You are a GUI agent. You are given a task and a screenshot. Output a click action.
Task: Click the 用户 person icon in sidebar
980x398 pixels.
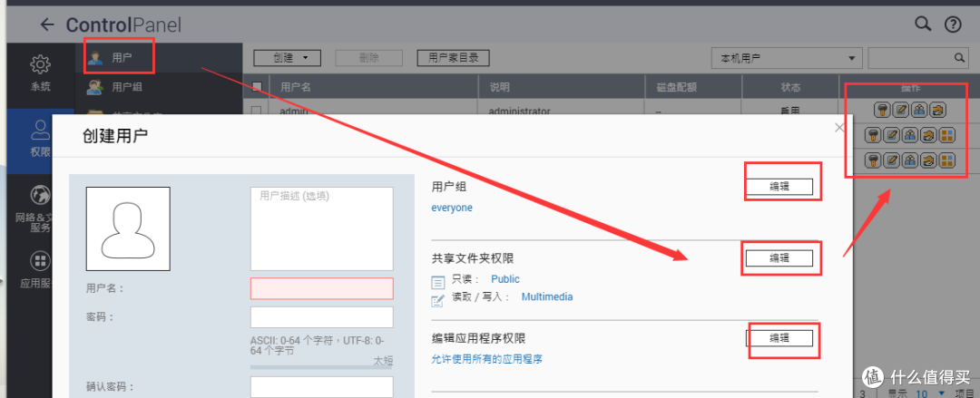95,58
